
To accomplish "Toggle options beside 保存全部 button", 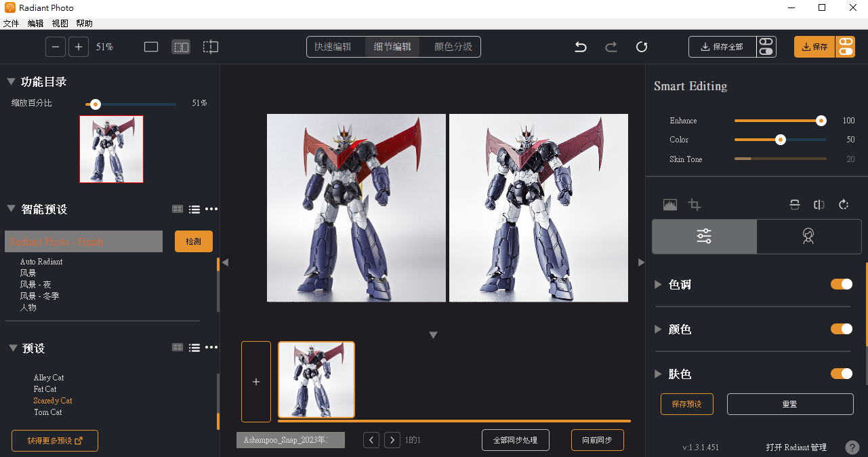I will [x=766, y=47].
